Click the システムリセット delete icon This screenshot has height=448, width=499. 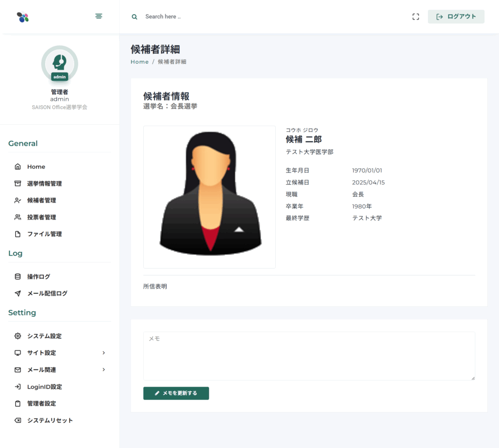coord(18,420)
